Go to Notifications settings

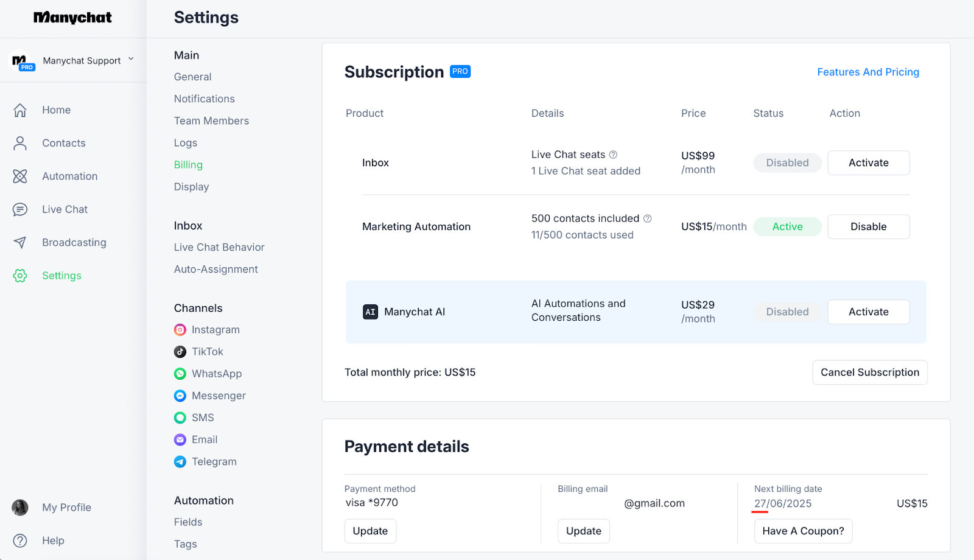click(x=204, y=99)
